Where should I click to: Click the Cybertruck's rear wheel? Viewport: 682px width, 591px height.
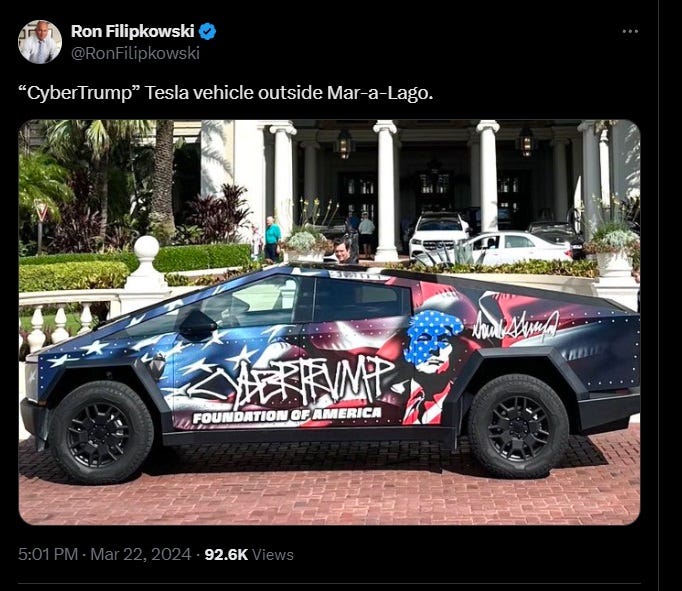click(x=518, y=426)
